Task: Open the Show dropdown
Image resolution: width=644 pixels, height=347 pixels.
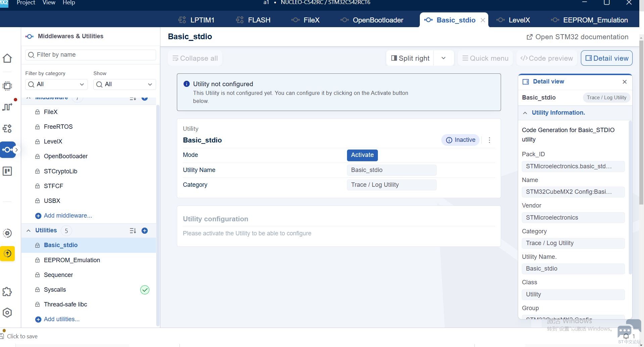Action: pyautogui.click(x=125, y=84)
